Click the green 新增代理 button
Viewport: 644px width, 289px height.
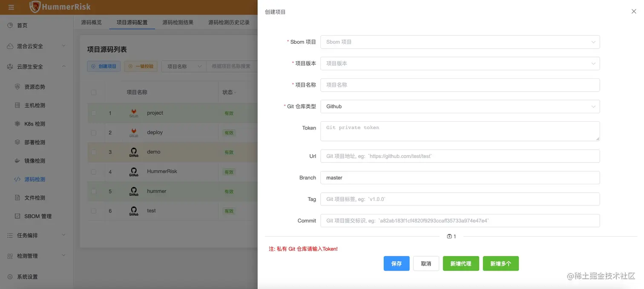[461, 263]
